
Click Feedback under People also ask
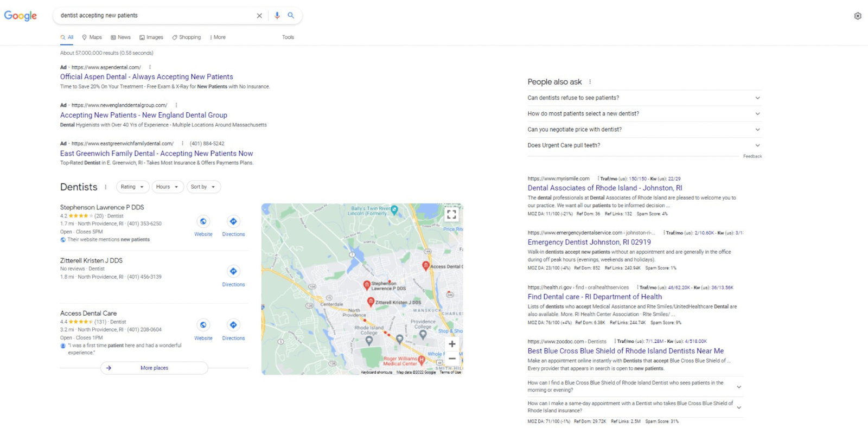click(x=752, y=156)
